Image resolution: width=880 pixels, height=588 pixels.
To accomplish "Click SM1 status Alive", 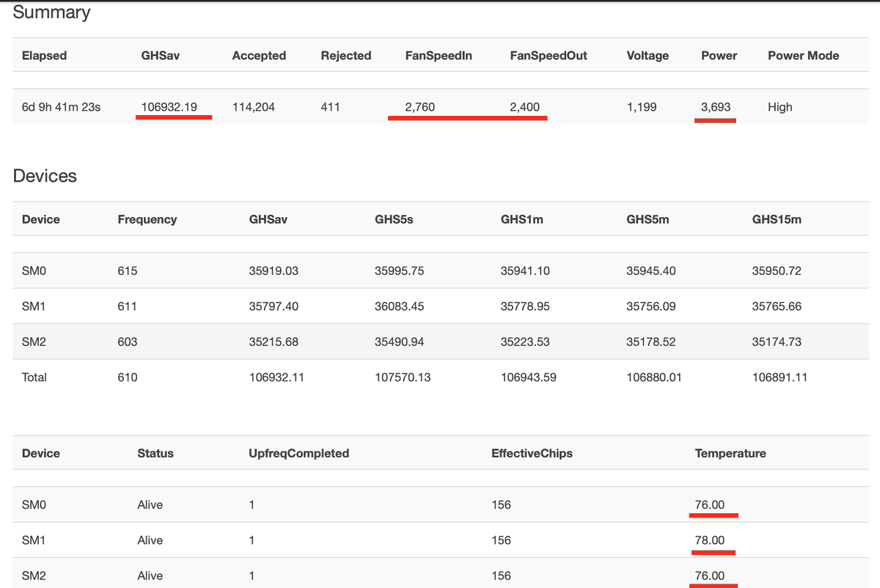I will click(150, 540).
